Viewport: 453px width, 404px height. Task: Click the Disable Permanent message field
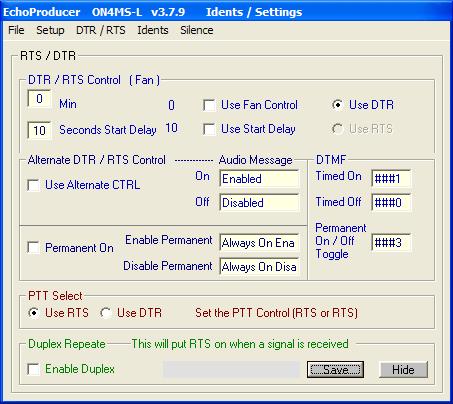259,266
